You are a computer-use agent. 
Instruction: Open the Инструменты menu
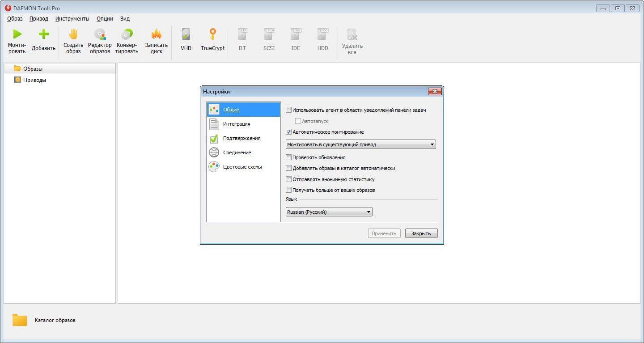[72, 19]
